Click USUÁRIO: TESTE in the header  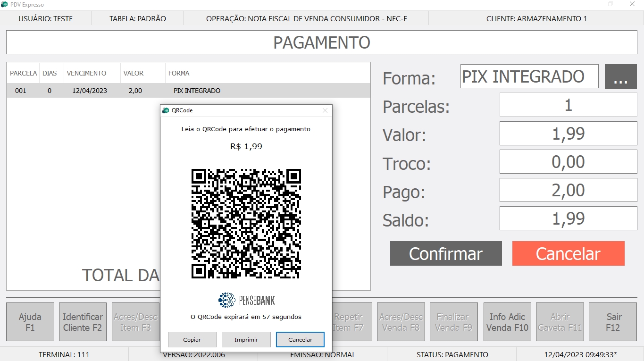[x=46, y=19]
